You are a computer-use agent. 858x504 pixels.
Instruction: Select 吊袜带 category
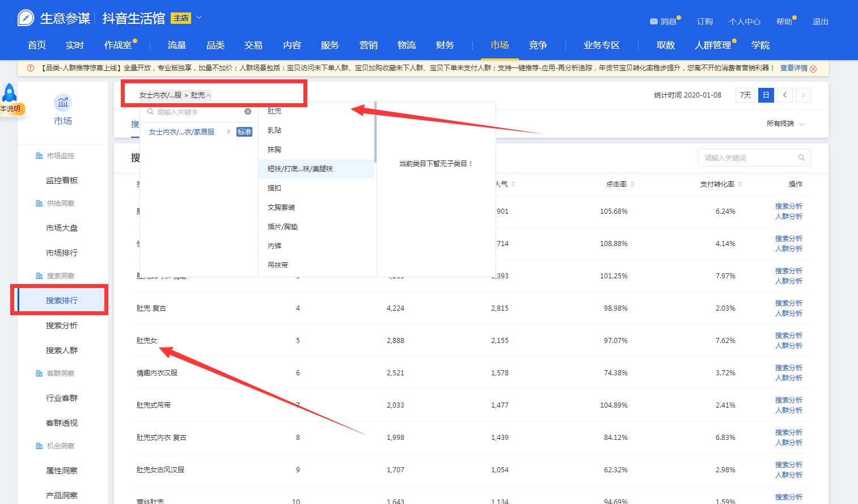coord(278,265)
